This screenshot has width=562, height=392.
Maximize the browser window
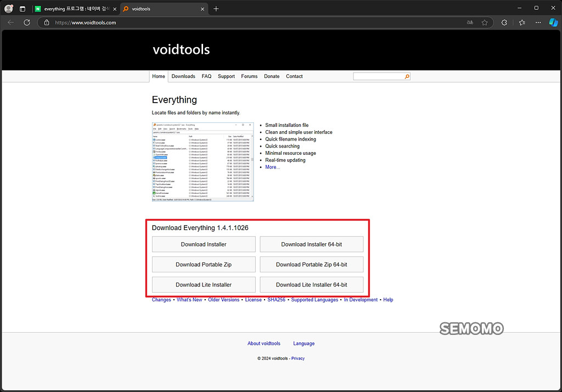(x=537, y=8)
